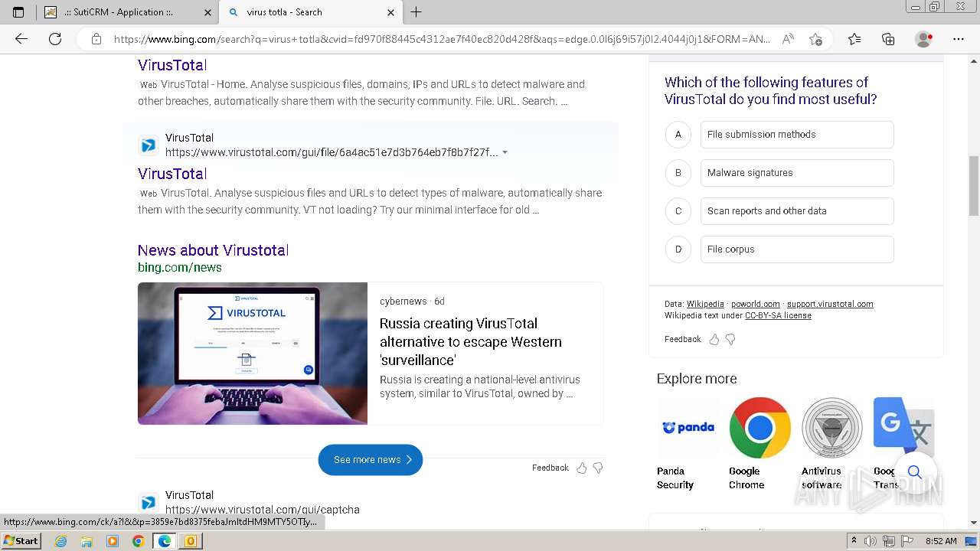Open a new tab with plus button
The width and height of the screenshot is (980, 551).
(x=416, y=12)
